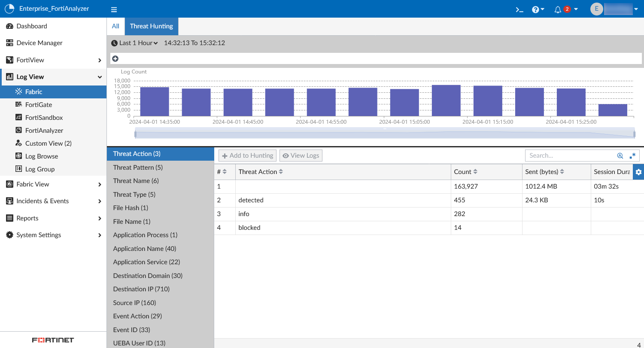The image size is (644, 348).
Task: Open the notifications bell icon
Action: (x=558, y=9)
